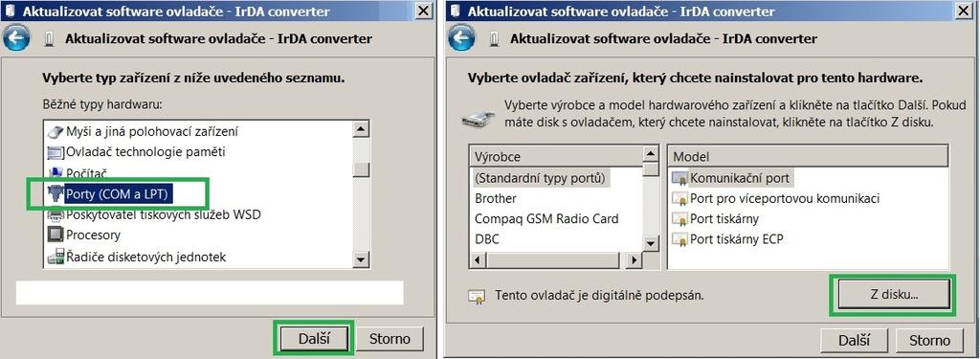Click device icon in left dialog header
Viewport: 980px width, 359px height.
(50, 39)
